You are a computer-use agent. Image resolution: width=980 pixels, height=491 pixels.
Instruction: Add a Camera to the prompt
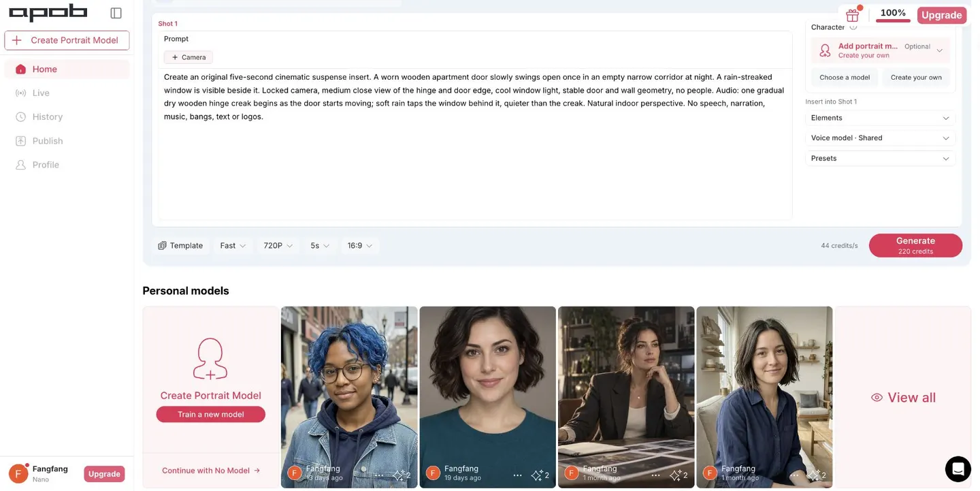tap(189, 57)
